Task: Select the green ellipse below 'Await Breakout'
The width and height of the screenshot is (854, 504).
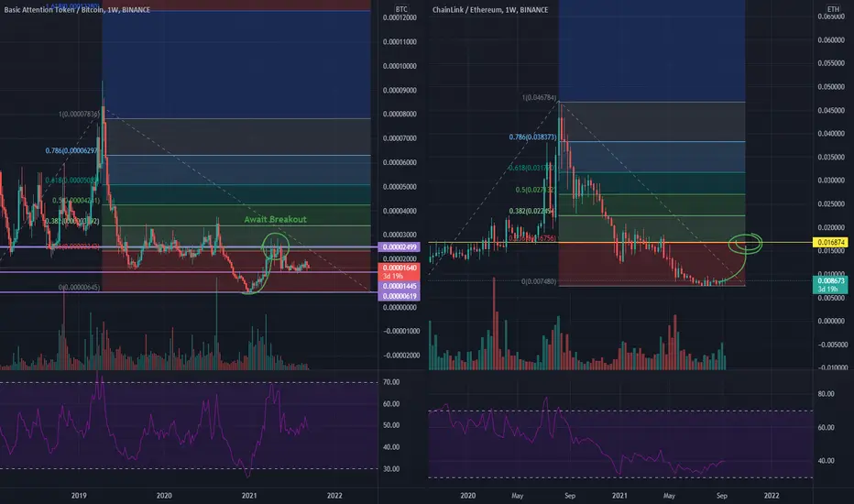Action: coord(276,247)
